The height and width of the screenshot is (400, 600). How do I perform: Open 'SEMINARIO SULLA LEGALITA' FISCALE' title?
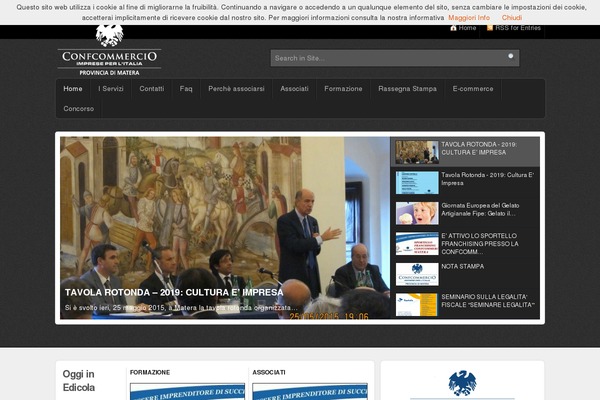click(488, 301)
